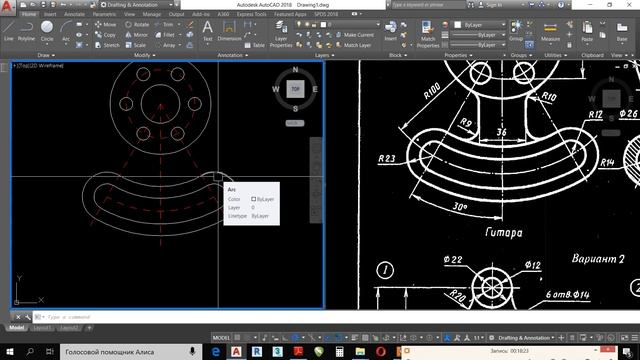Click the WCS button under ViewCube
The height and width of the screenshot is (360, 640).
click(295, 123)
